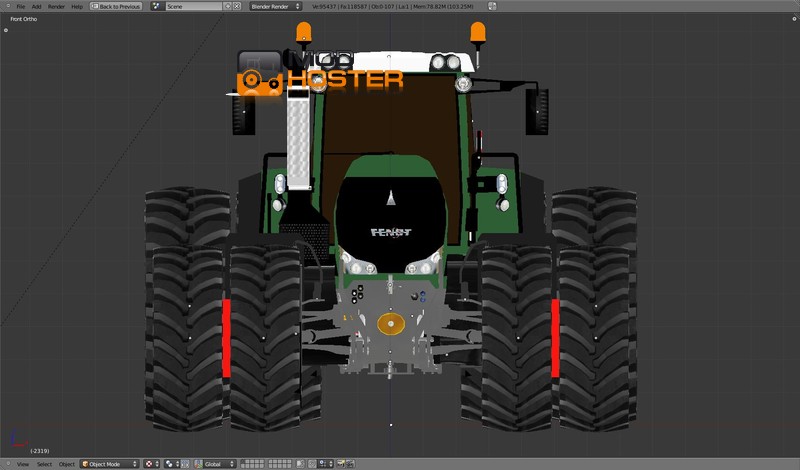The image size is (800, 470).
Task: Click the Fendt logo on the hood
Action: pos(391,232)
